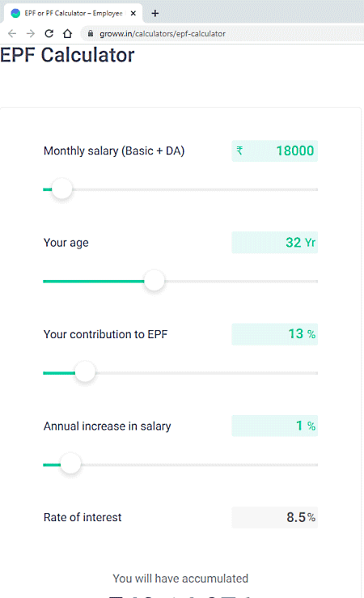Image resolution: width=364 pixels, height=598 pixels.
Task: Click the age field showing 32 Yr
Action: [274, 243]
